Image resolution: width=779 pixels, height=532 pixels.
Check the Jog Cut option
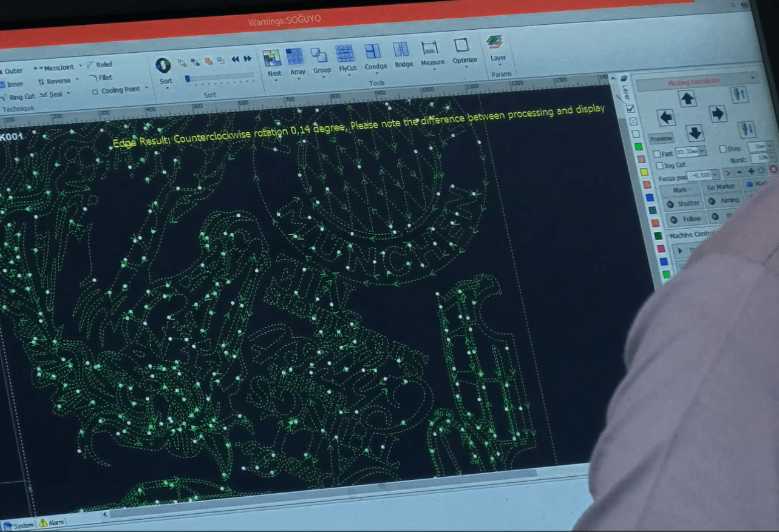click(660, 166)
